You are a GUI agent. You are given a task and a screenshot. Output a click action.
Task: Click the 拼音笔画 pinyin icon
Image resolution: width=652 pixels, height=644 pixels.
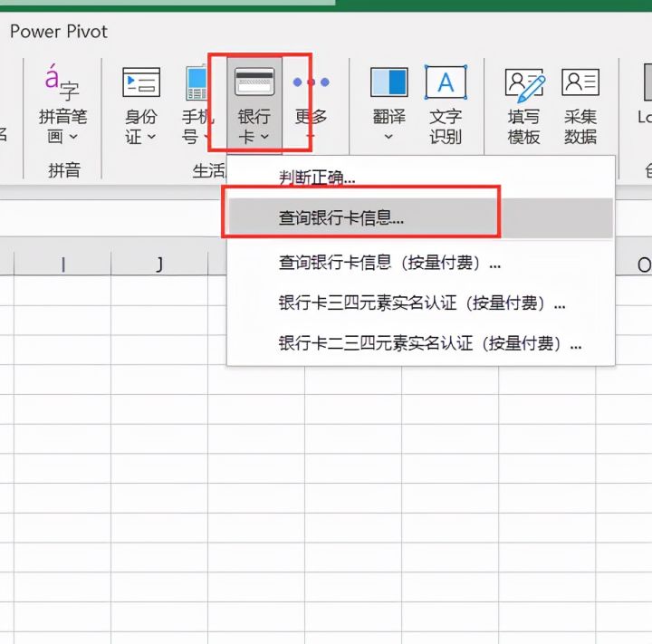point(62,82)
